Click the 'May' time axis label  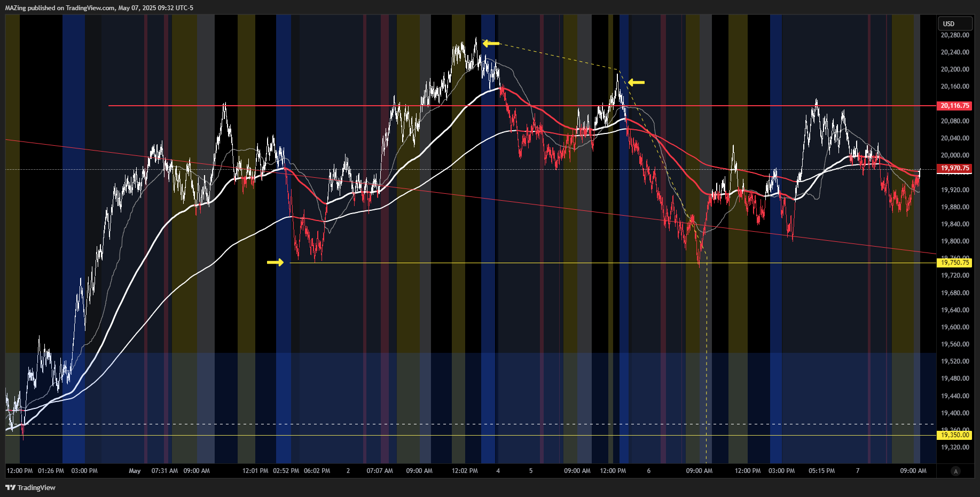[x=135, y=471]
